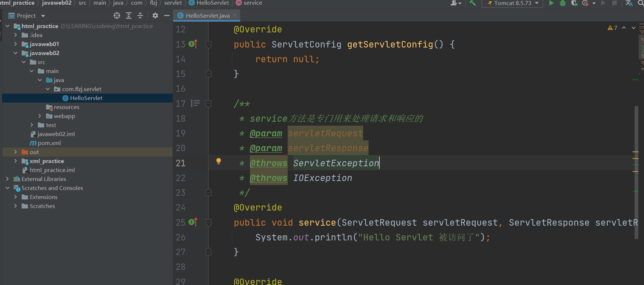Viewport: 644px width, 285px height.
Task: Click the service method breadcrumb
Action: 249,3
